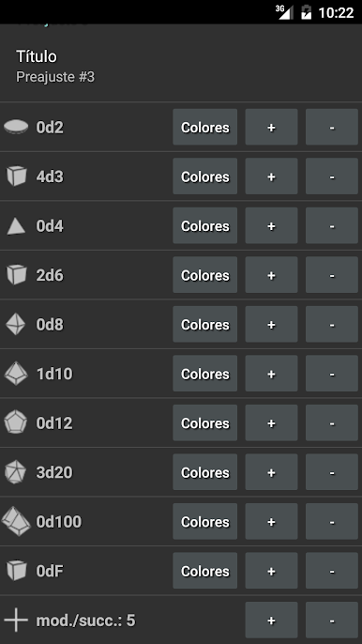The width and height of the screenshot is (362, 644).
Task: Open Colores for the 4d3 dice
Action: 204,176
